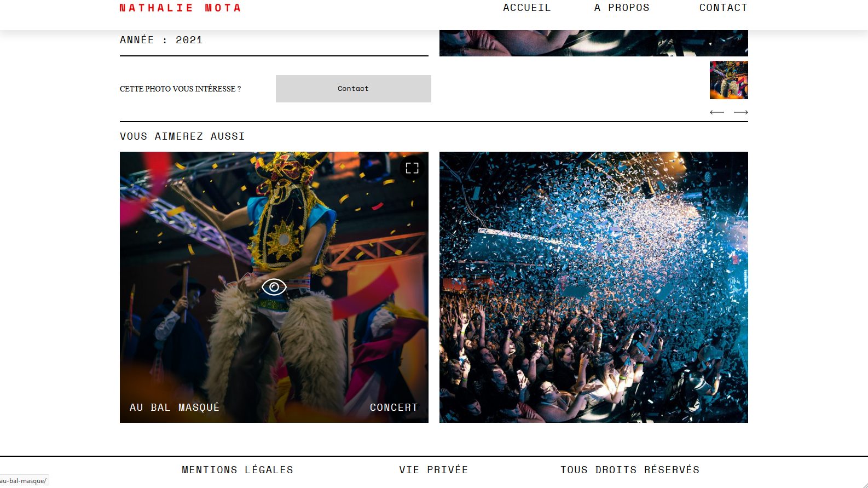Open the Accueil menu item

pyautogui.click(x=527, y=8)
